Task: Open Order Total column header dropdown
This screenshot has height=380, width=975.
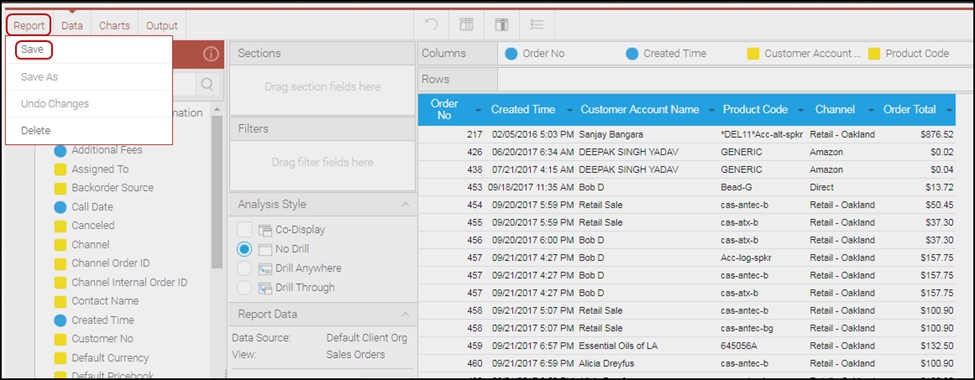Action: 949,110
